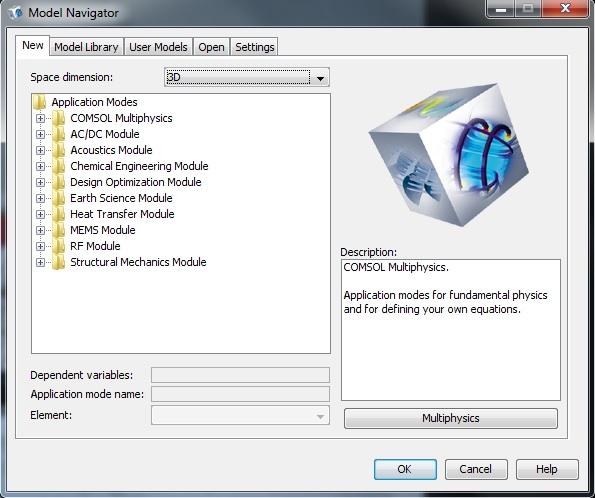The width and height of the screenshot is (595, 498).
Task: Open the Element dropdown
Action: pyautogui.click(x=240, y=415)
